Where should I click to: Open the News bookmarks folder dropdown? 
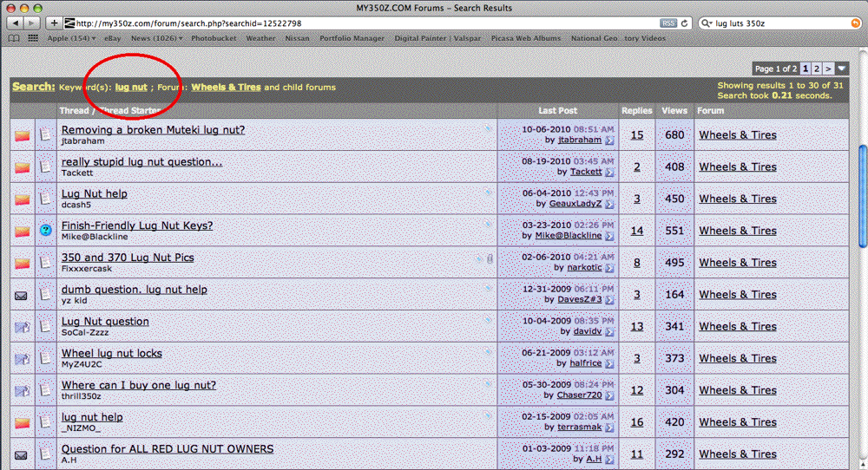[156, 38]
